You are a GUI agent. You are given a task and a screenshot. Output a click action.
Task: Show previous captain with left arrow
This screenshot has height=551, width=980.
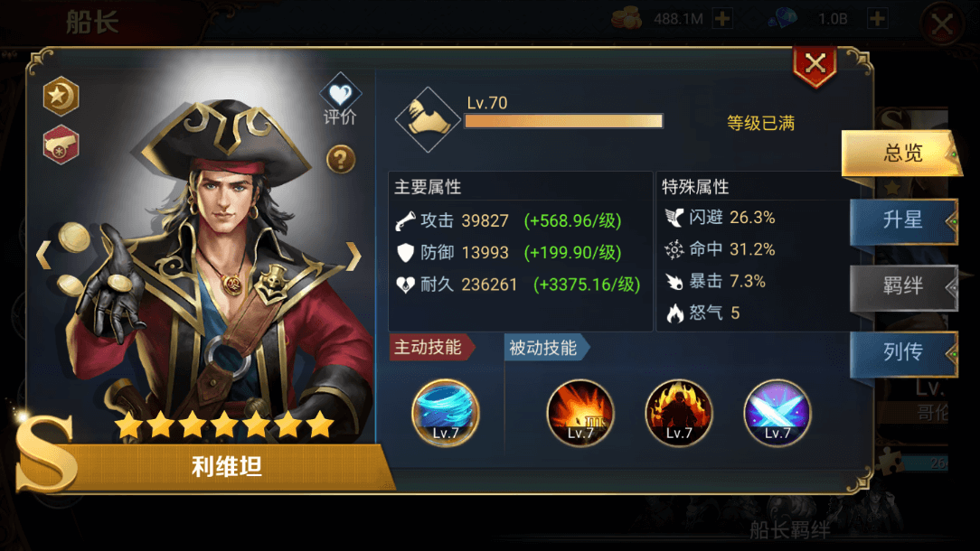click(43, 255)
